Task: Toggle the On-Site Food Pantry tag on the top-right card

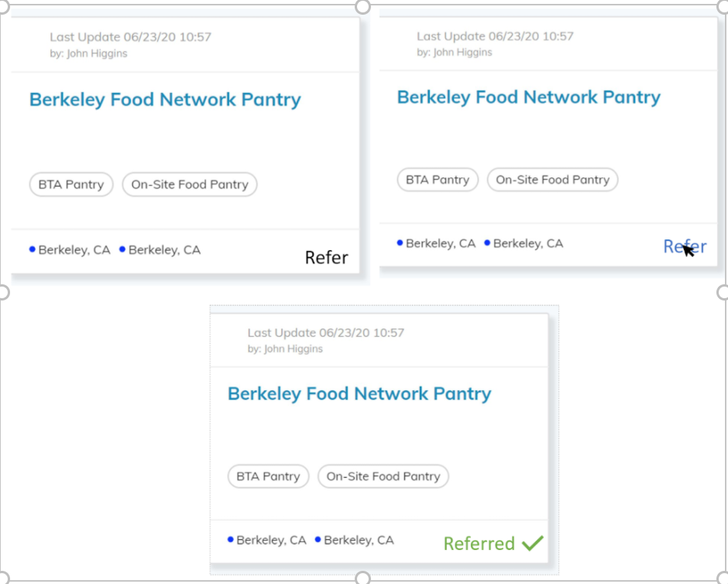Action: point(552,179)
